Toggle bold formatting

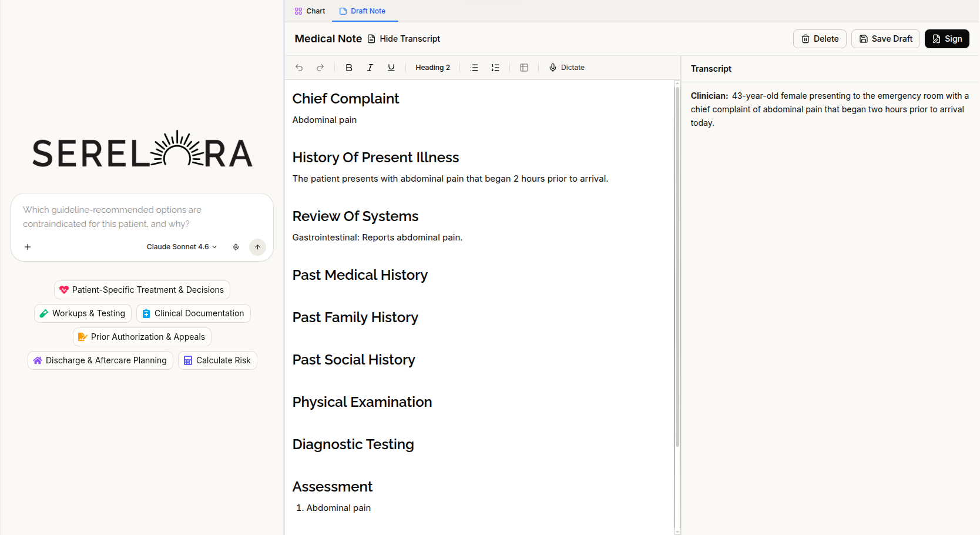click(x=349, y=68)
